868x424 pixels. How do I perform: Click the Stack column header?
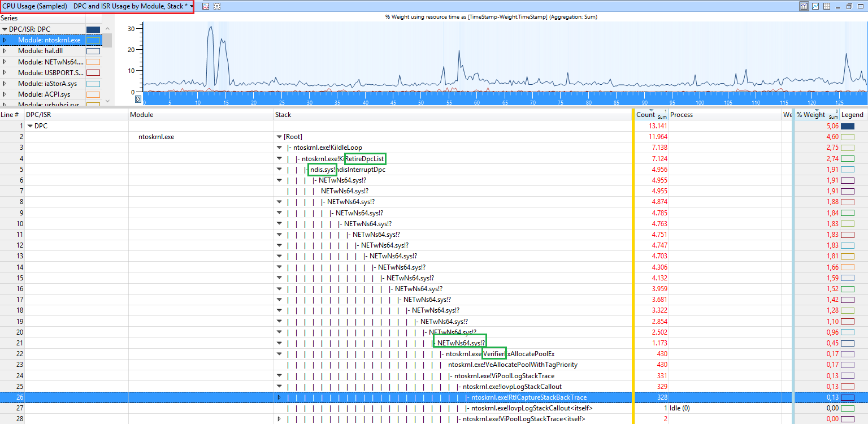[453, 115]
